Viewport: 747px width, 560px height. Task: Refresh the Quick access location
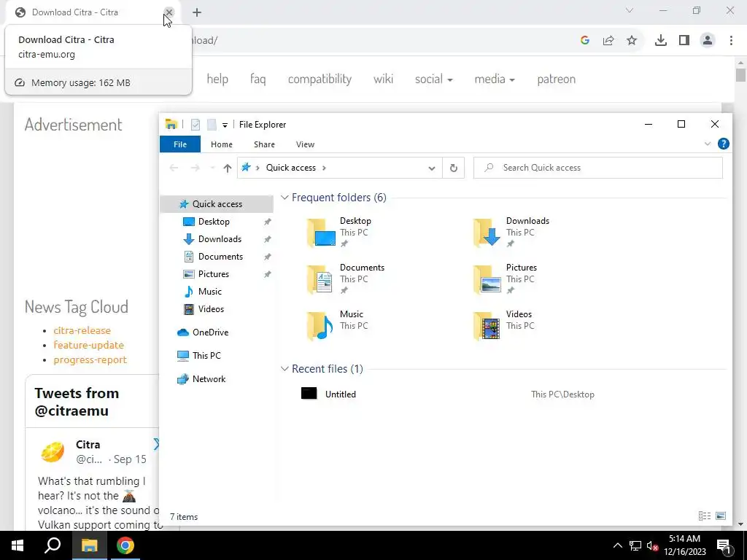(x=454, y=168)
